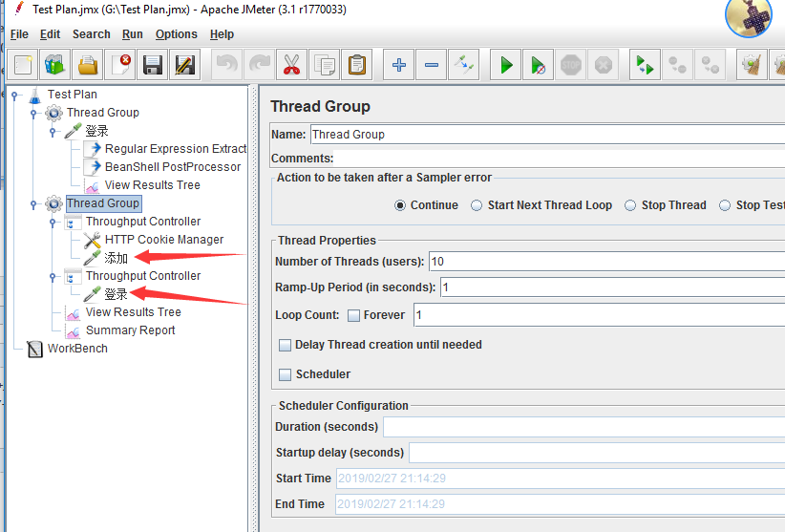Viewport: 785px width, 532px height.
Task: Click the Name input field
Action: [x=548, y=135]
